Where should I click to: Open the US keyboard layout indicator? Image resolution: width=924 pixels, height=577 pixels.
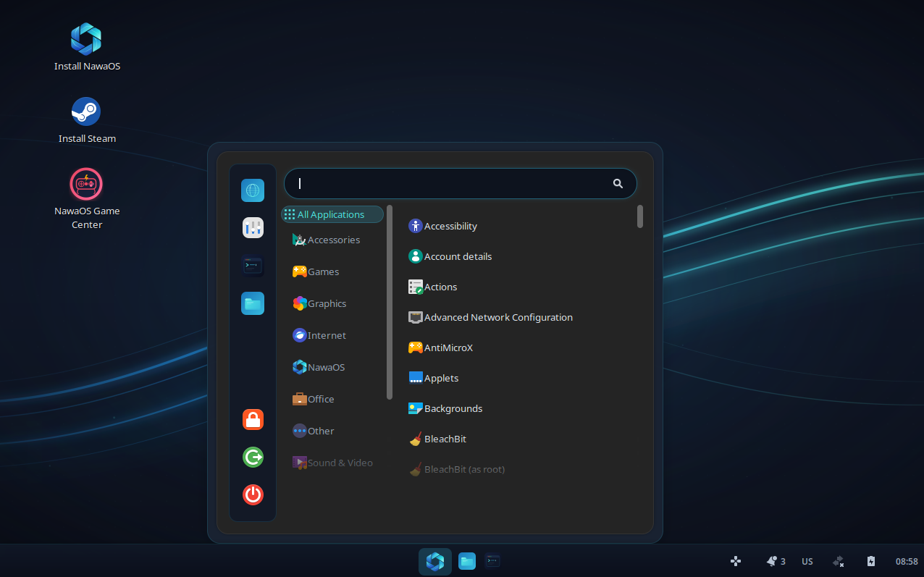pyautogui.click(x=807, y=561)
